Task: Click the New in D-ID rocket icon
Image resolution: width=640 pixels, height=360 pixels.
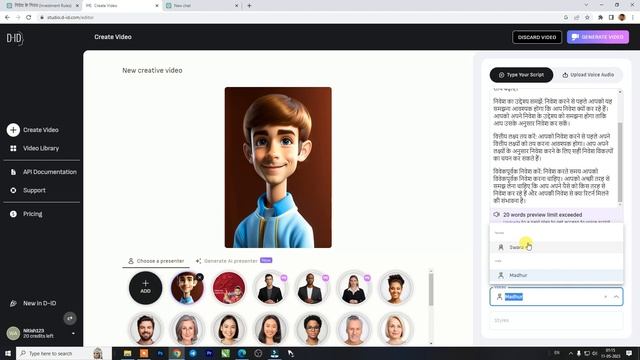Action: pos(13,303)
